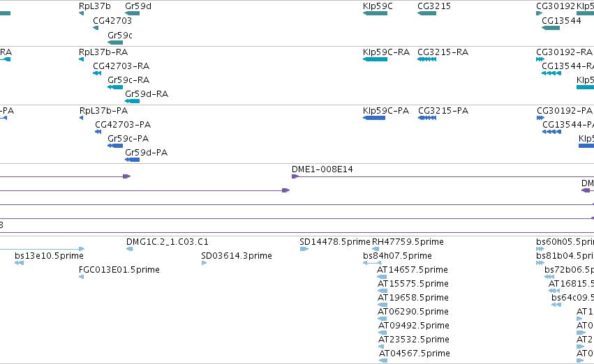
Task: Open EST AT06290.5prime
Action: 413,312
